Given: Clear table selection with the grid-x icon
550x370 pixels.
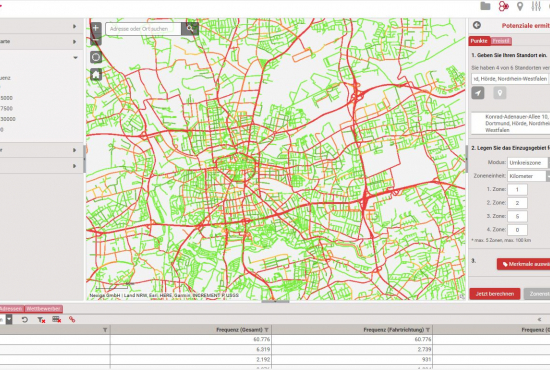Looking at the screenshot, I should (x=56, y=319).
